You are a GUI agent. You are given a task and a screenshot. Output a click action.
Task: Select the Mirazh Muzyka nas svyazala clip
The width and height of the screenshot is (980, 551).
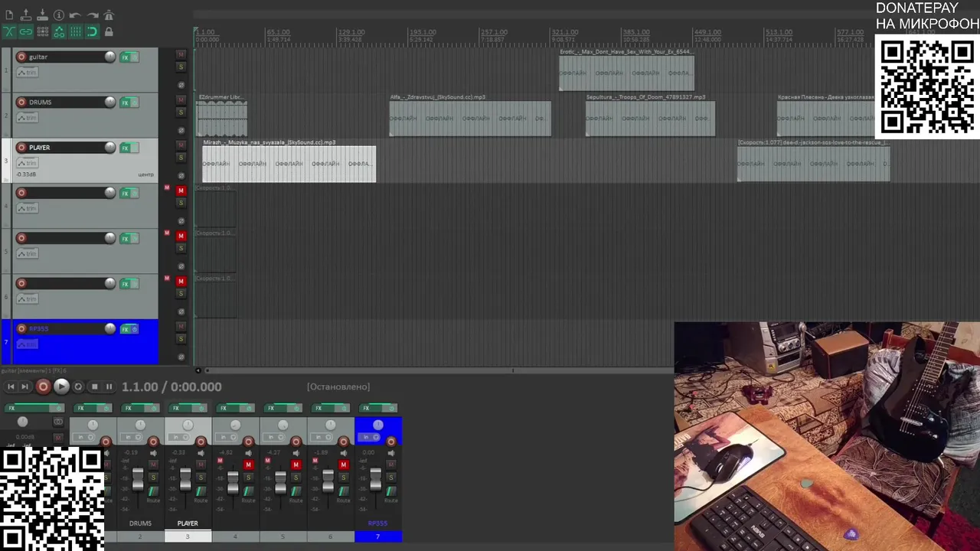click(x=289, y=164)
